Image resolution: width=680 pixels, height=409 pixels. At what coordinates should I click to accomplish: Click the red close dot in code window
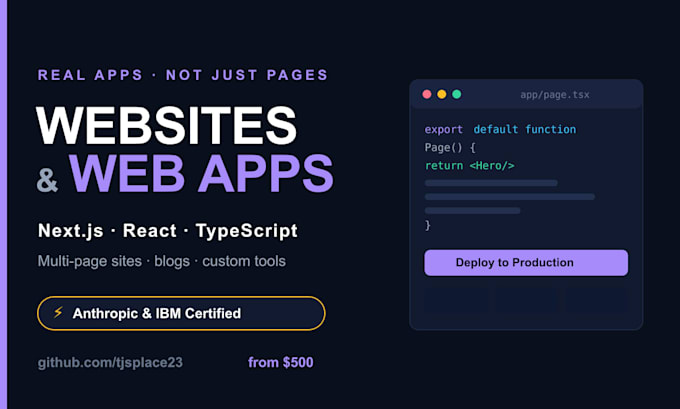427,94
